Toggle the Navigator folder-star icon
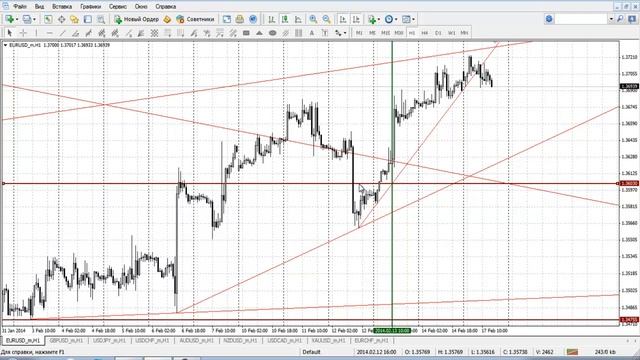This screenshot has width=640, height=360. click(x=74, y=19)
